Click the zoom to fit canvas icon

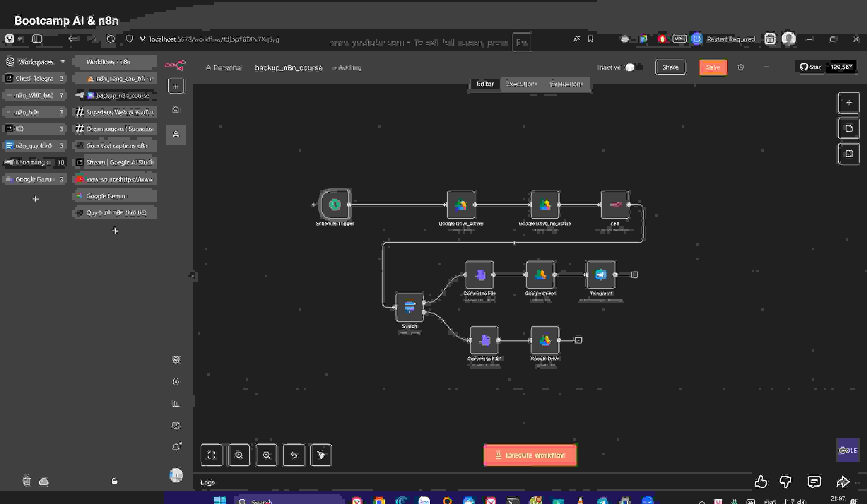point(211,455)
